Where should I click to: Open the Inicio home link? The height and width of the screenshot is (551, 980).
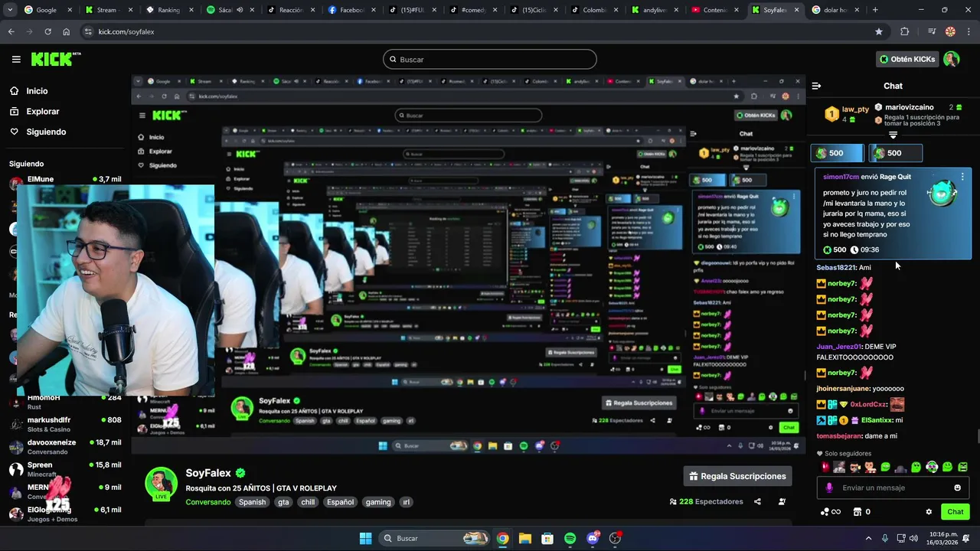click(x=28, y=91)
